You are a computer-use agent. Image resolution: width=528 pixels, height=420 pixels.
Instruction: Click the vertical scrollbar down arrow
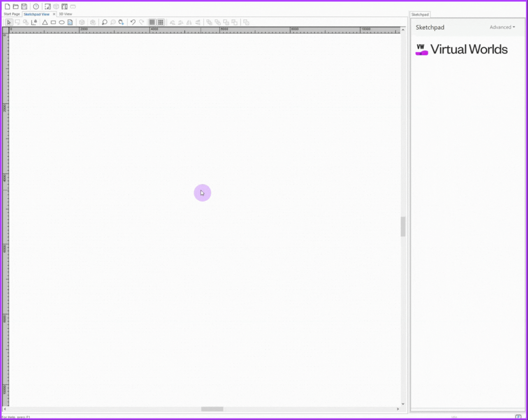tap(403, 404)
